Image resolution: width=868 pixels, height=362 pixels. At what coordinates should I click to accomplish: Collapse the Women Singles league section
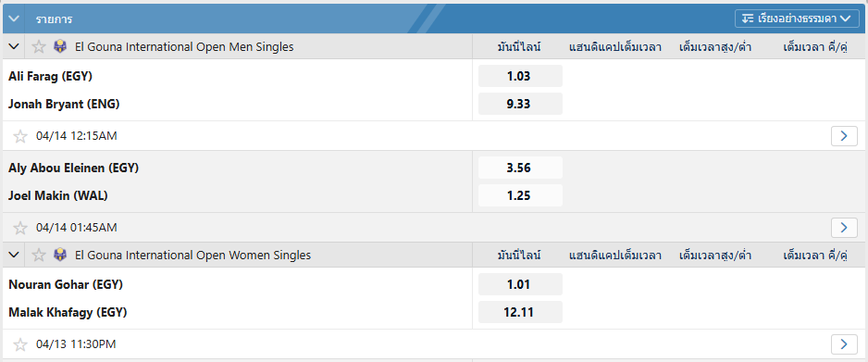click(x=14, y=256)
